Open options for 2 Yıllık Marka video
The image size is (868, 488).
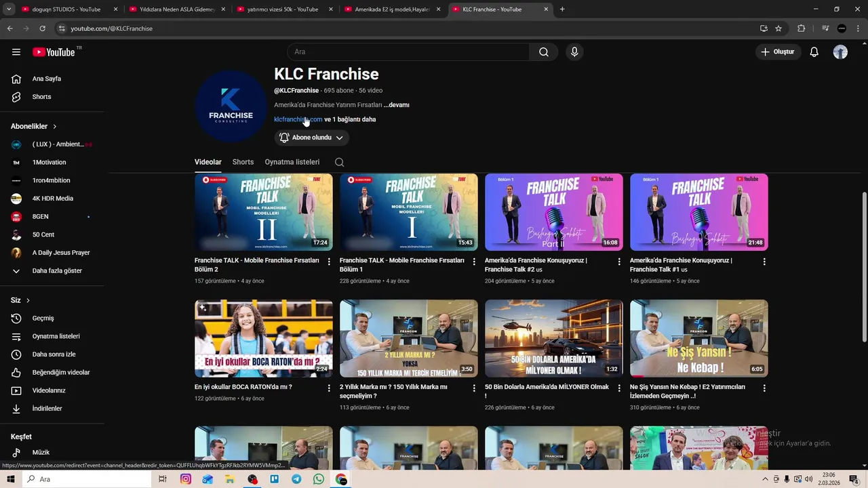pos(474,388)
